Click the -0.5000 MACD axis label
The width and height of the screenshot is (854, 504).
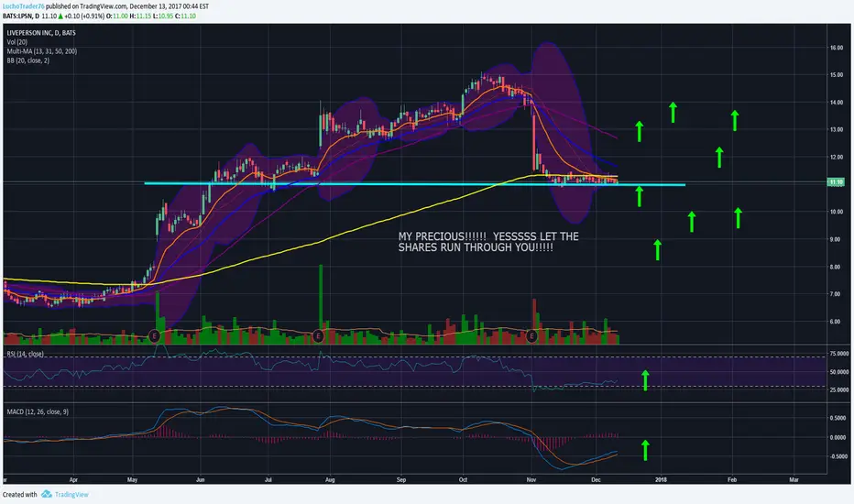[x=838, y=456]
